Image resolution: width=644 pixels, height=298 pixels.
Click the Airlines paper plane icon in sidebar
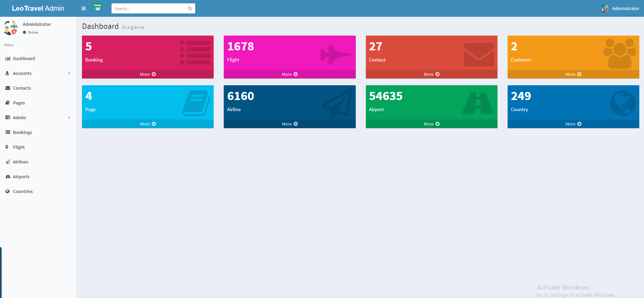click(7, 162)
